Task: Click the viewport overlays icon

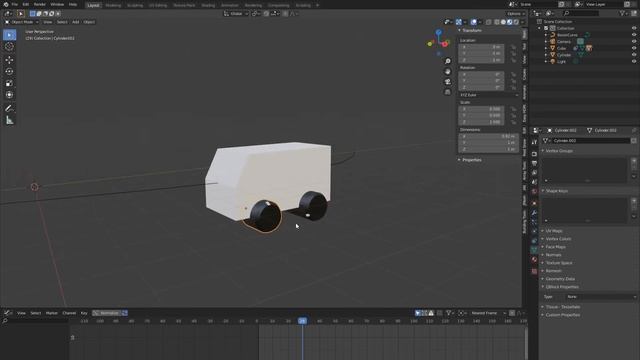Action: pyautogui.click(x=473, y=22)
